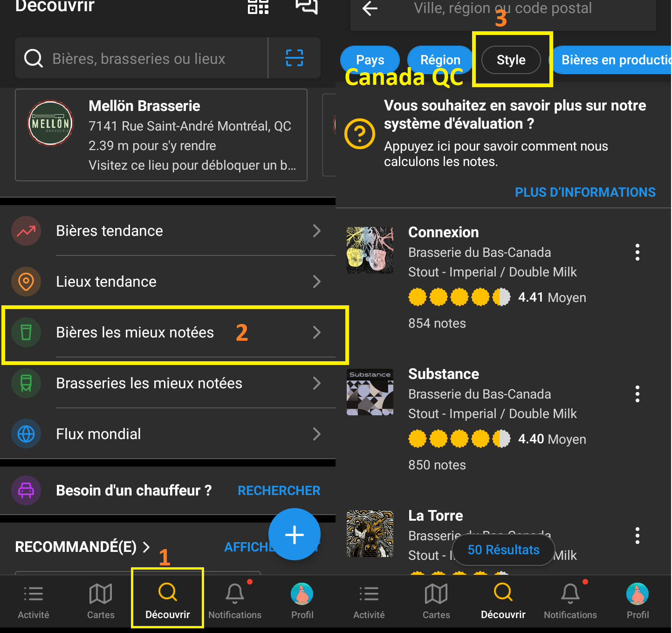Tap the green beer glass icon
The width and height of the screenshot is (672, 633).
click(x=26, y=332)
